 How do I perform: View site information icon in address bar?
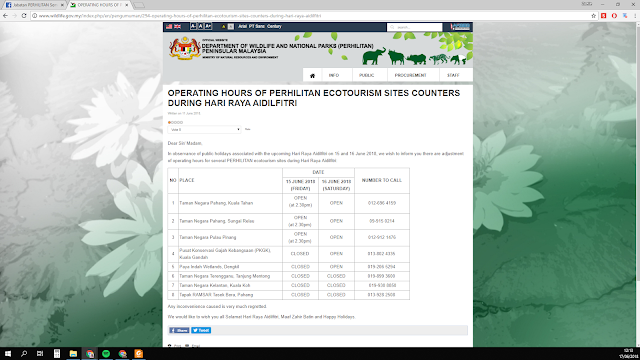35,16
